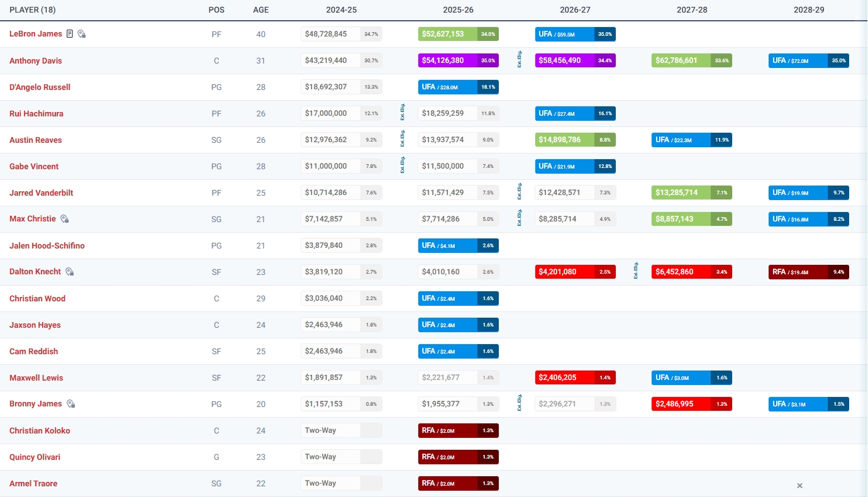
Task: Click Ext. Elig. marker before Rui Hachimura's 2025-26 salary
Action: coord(403,113)
